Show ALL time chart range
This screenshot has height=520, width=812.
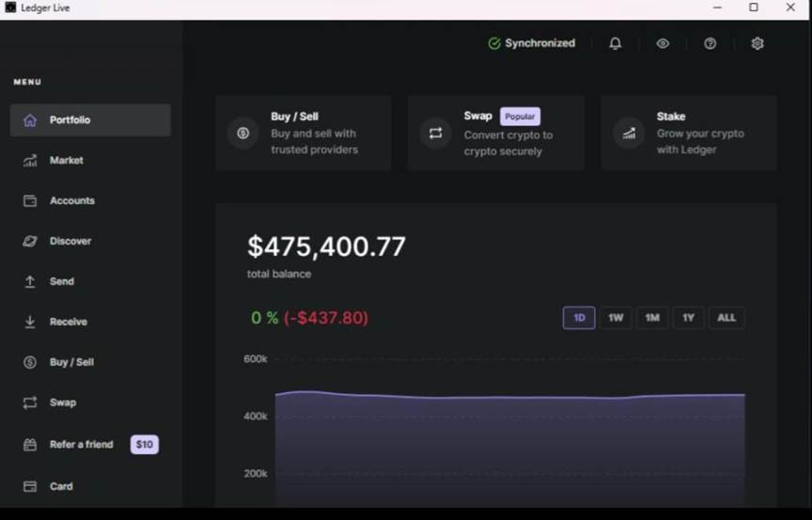[726, 318]
